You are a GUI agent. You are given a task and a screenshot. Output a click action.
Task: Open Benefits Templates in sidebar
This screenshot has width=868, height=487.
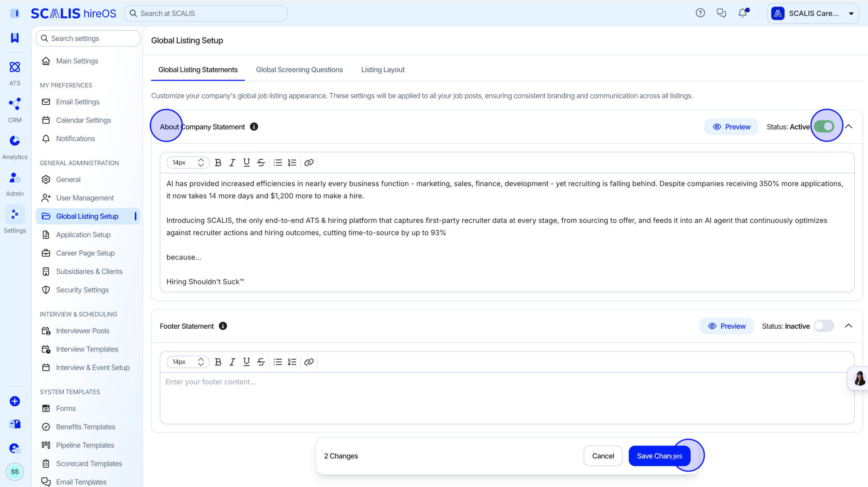click(88, 427)
